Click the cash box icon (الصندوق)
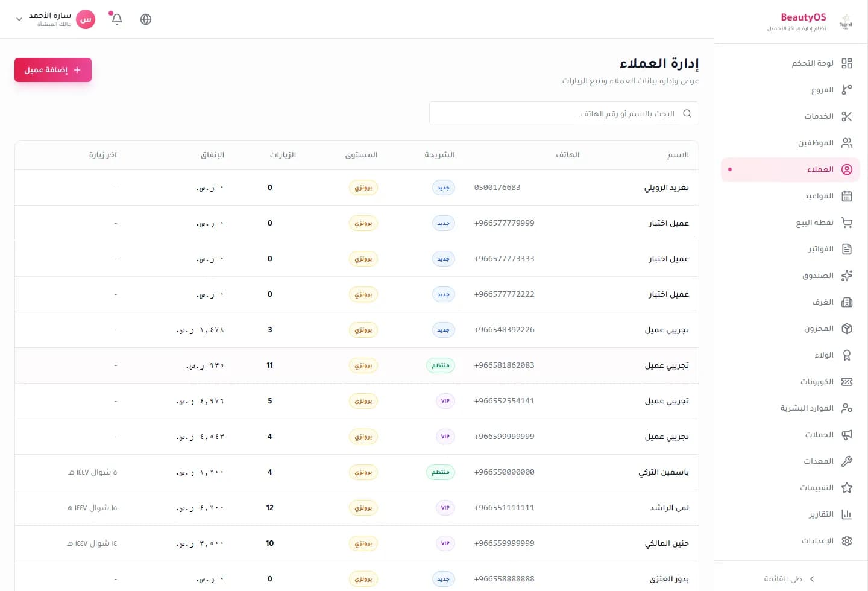The width and height of the screenshot is (868, 591). [x=847, y=276]
